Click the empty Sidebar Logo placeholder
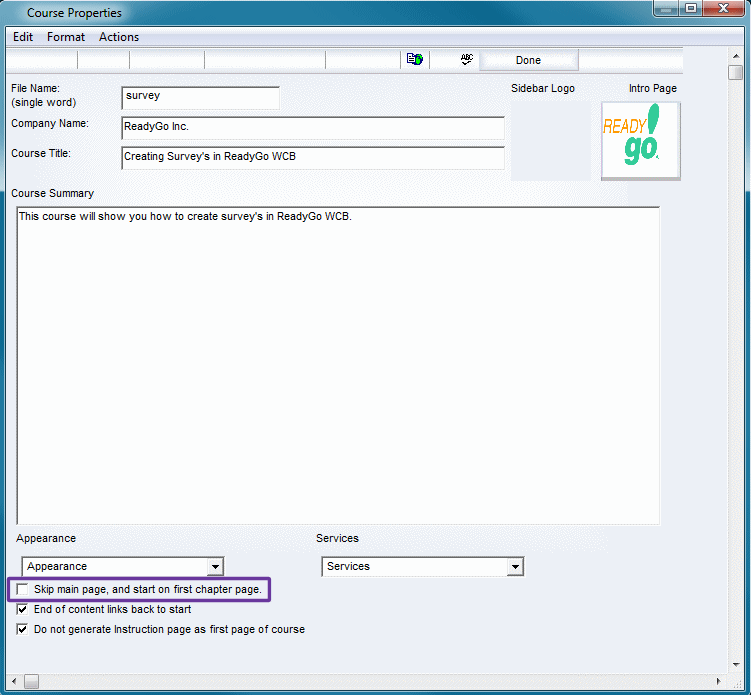 pyautogui.click(x=551, y=141)
